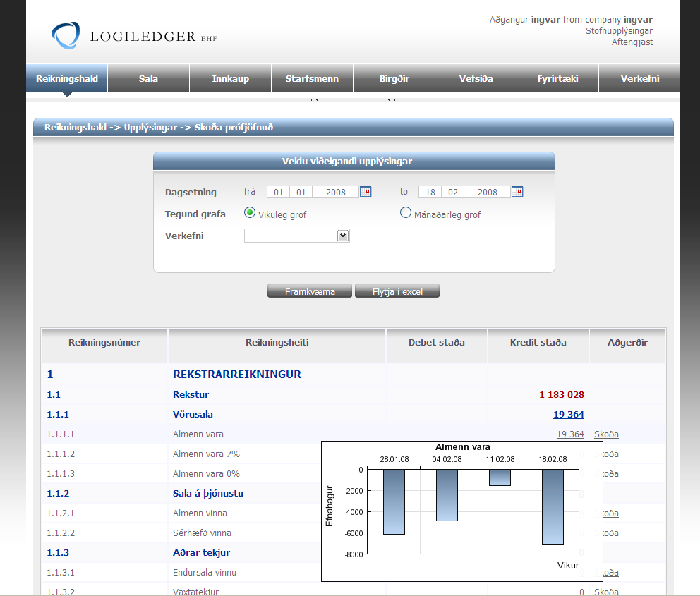Open the Stofnupplýsingar link
700x596 pixels.
tap(619, 31)
